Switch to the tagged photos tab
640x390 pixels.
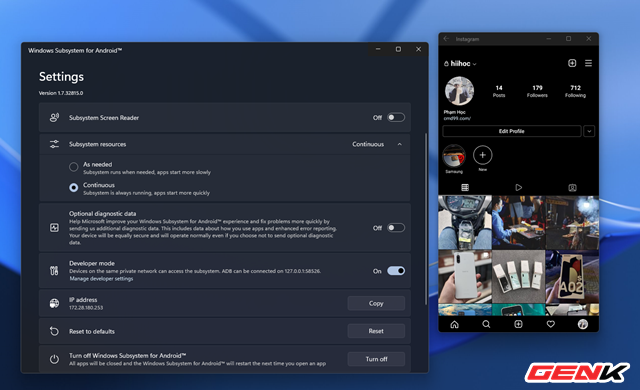[x=572, y=188]
